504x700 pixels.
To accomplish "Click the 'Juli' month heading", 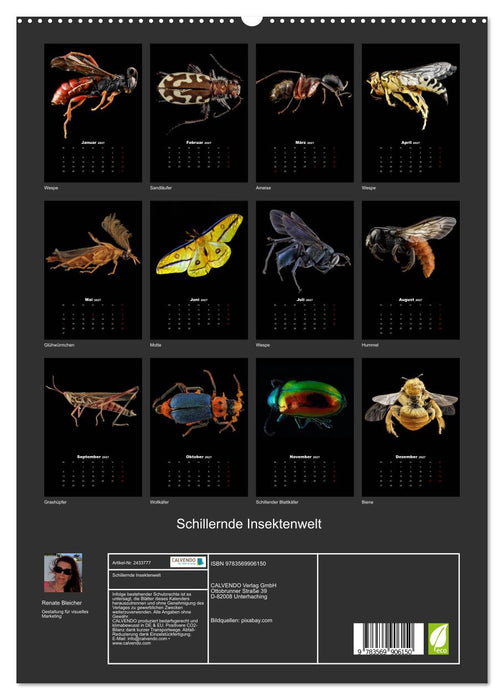I will pos(300,300).
